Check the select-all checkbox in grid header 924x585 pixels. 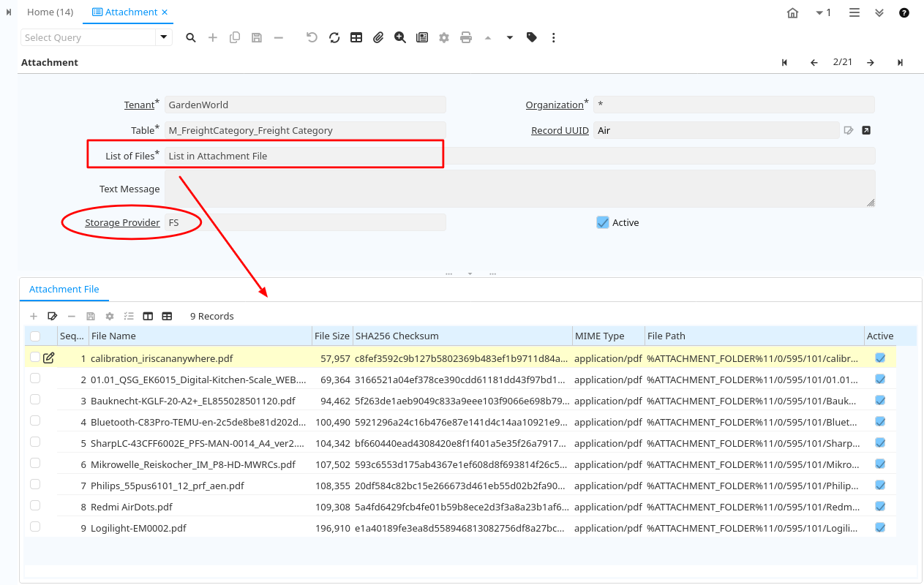click(35, 336)
